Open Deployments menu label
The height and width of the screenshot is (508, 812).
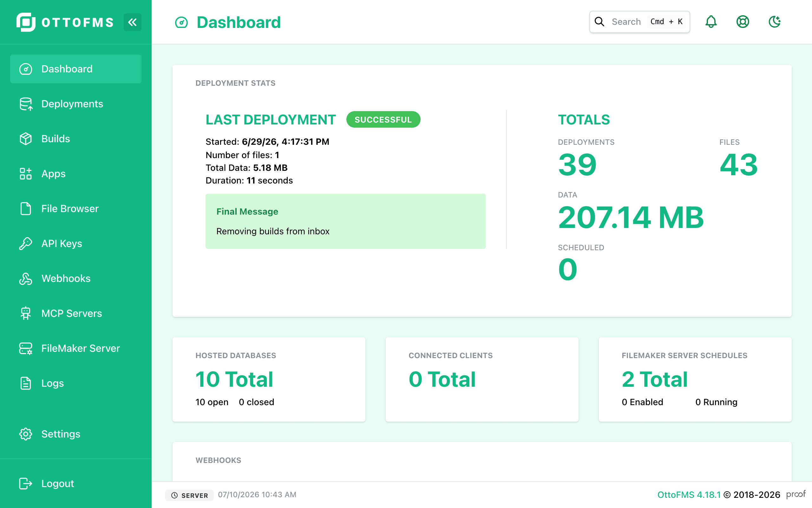pyautogui.click(x=72, y=104)
